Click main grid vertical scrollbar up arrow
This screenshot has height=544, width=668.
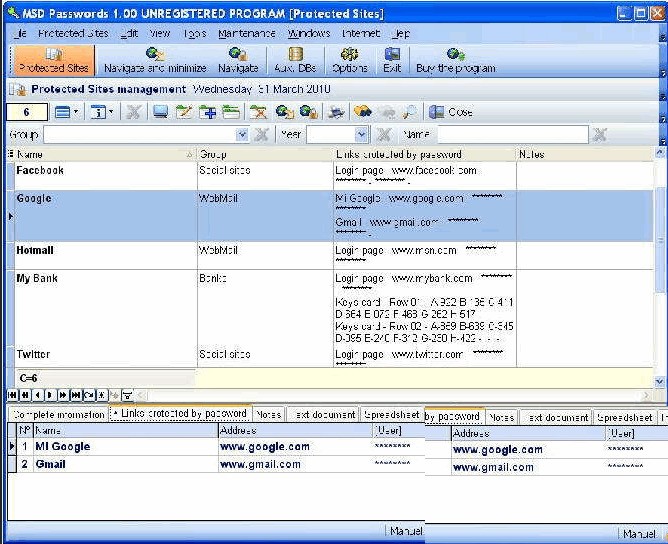(x=660, y=152)
